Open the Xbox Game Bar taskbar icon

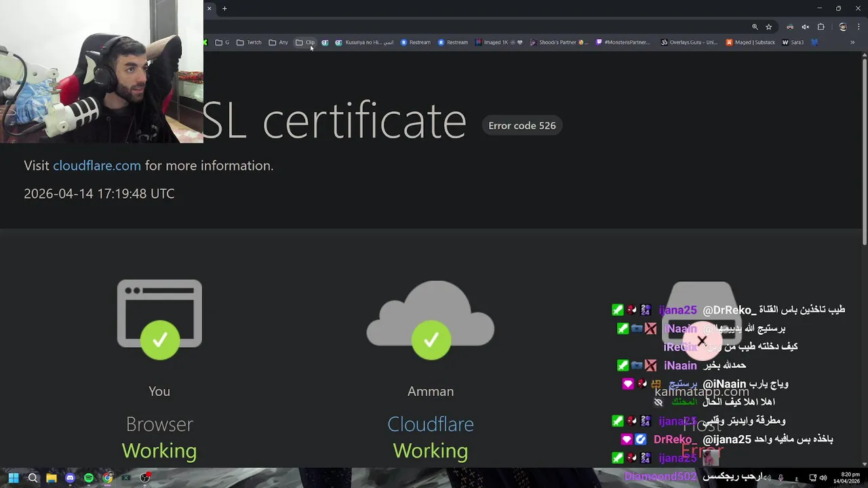(126, 478)
